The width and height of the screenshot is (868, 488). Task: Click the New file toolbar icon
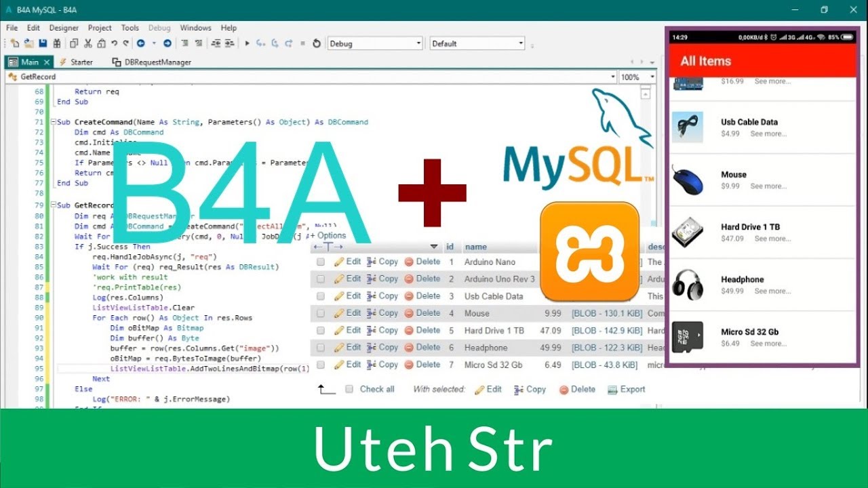(15, 43)
